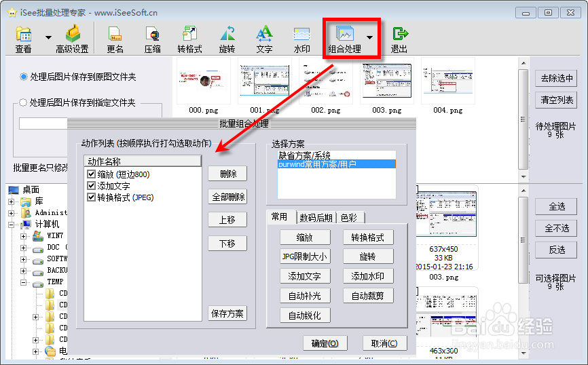Screen dimensions: 588x365
Task: Open the 查看 view tool
Action: pos(23,39)
